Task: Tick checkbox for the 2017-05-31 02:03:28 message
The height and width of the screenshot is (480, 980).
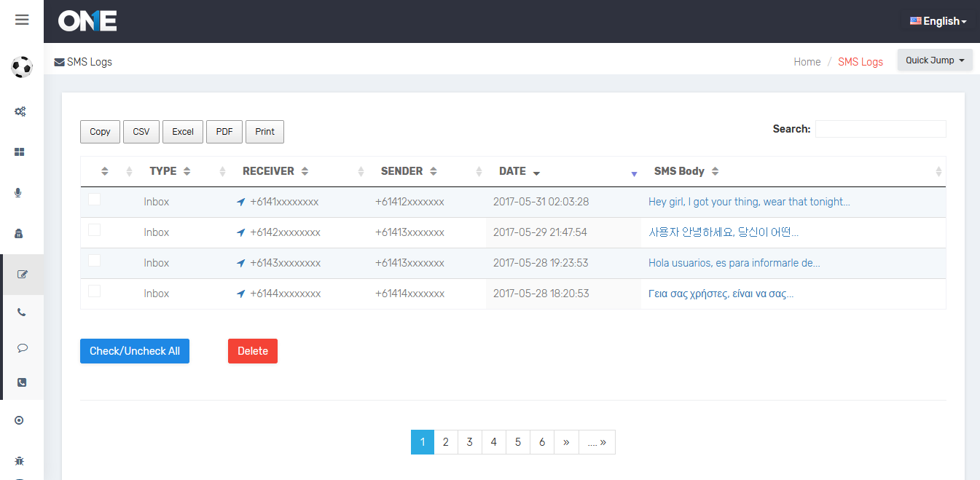Action: tap(94, 200)
